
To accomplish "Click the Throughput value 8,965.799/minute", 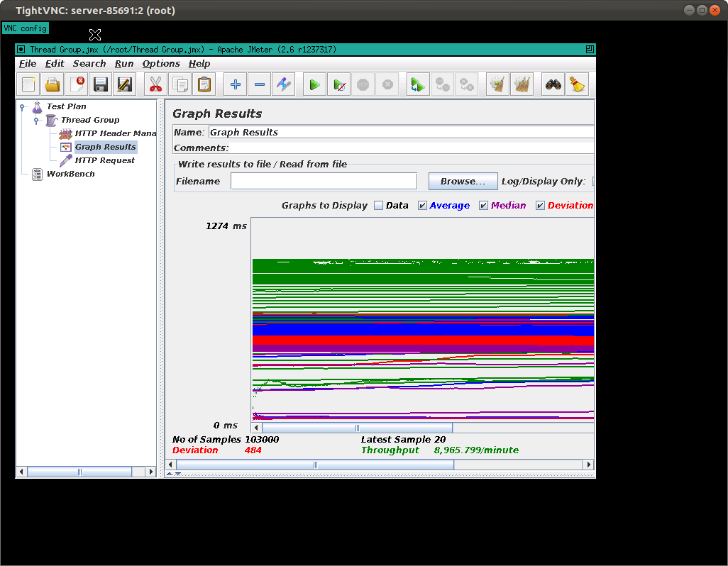I will pos(476,450).
